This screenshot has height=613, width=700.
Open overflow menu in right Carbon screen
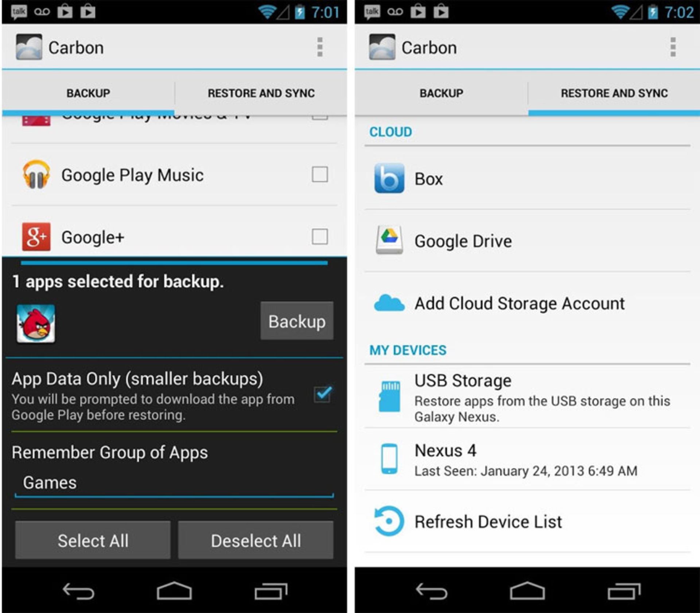click(673, 47)
